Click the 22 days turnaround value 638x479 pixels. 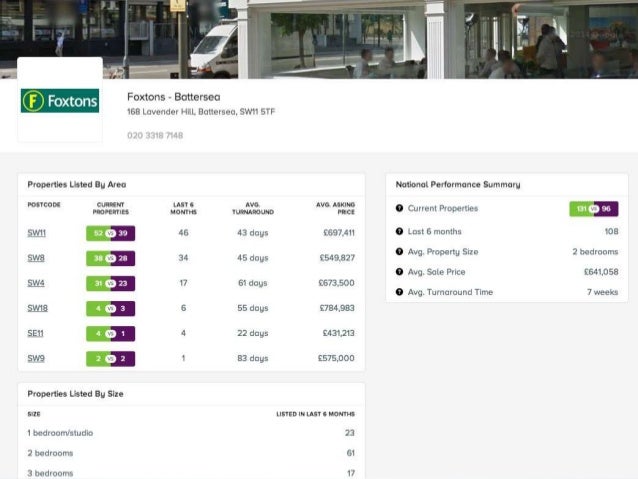pyautogui.click(x=253, y=333)
